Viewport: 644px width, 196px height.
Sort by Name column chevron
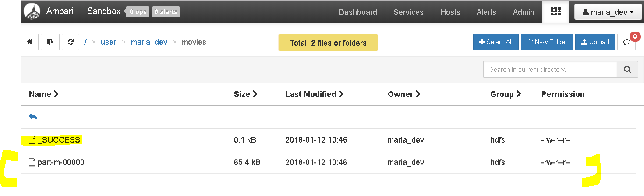[x=56, y=94]
